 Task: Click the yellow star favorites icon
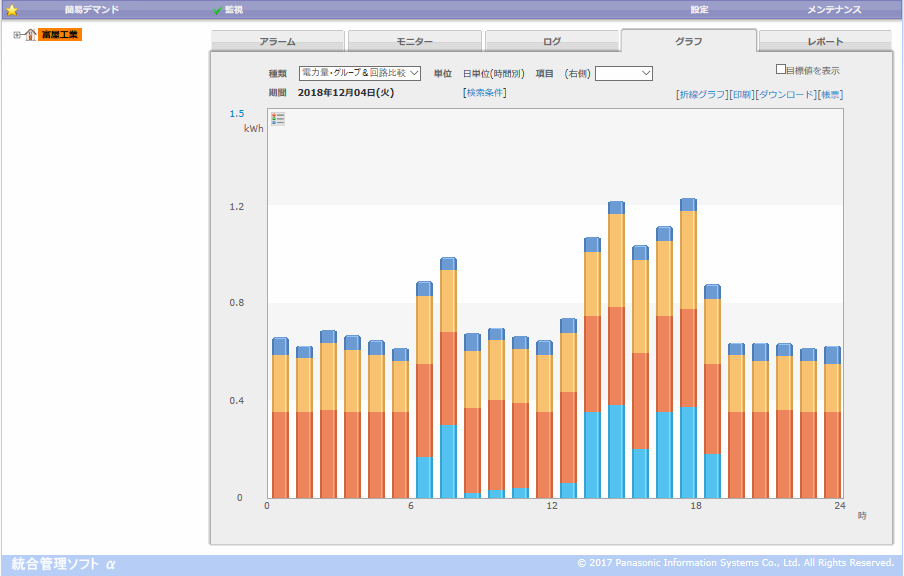[12, 10]
